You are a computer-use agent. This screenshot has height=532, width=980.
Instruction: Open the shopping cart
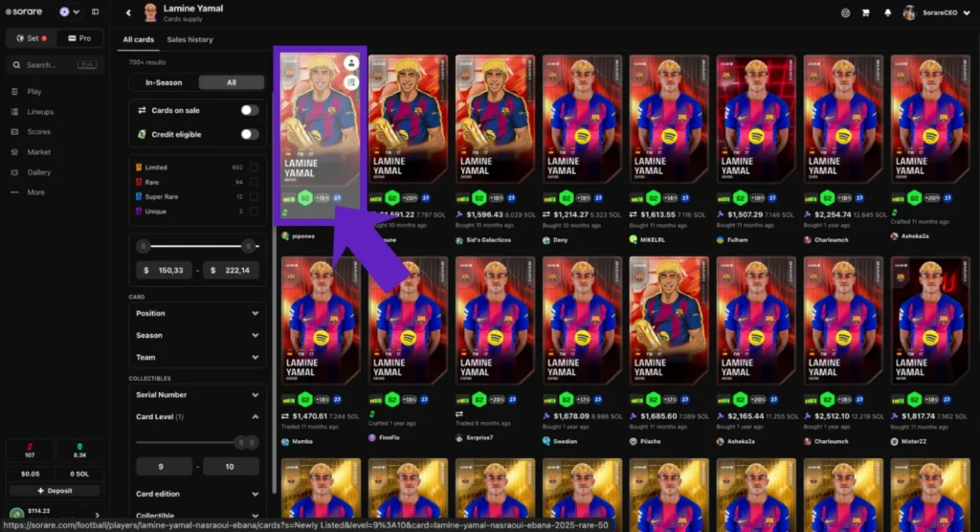[x=865, y=12]
